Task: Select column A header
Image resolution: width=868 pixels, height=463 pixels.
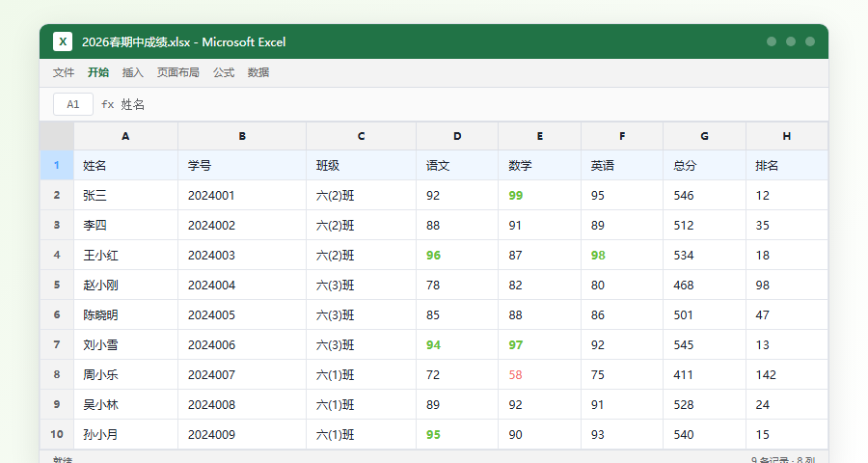Action: coord(125,136)
